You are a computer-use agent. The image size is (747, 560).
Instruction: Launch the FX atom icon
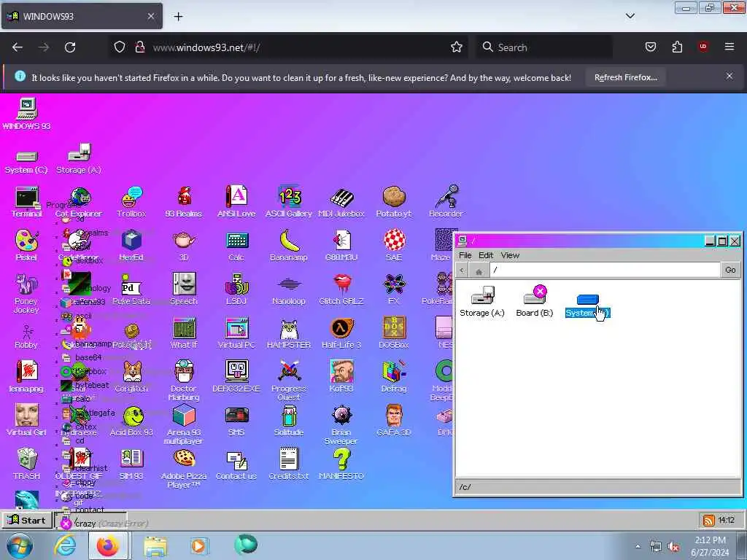point(393,289)
